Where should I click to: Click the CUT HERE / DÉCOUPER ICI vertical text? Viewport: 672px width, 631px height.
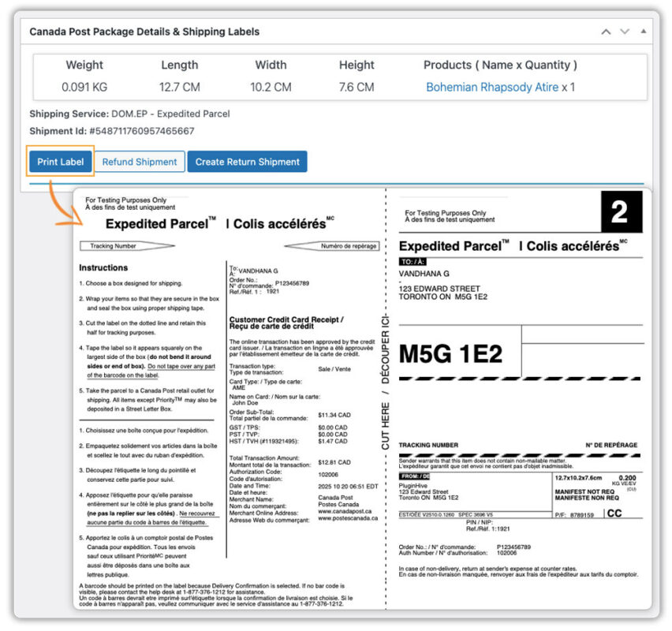[385, 382]
